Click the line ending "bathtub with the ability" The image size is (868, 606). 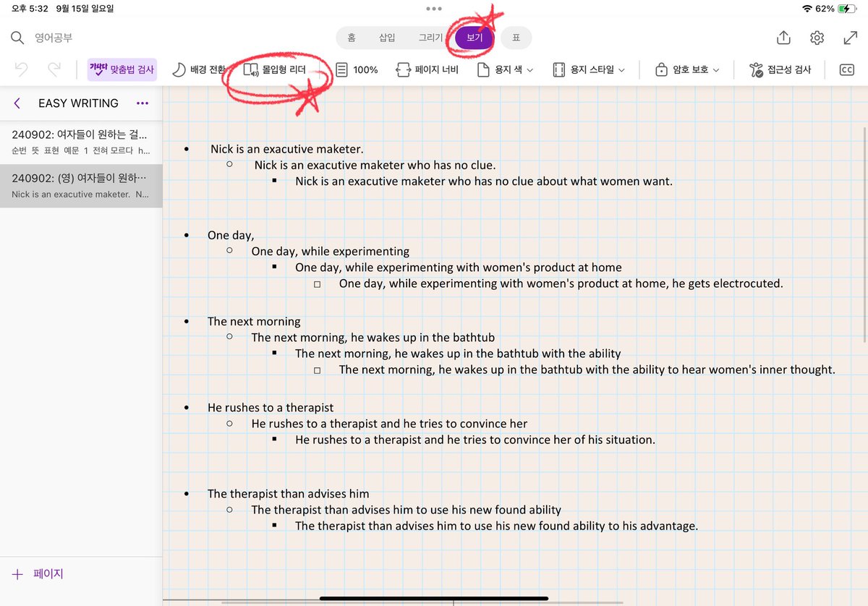click(458, 353)
